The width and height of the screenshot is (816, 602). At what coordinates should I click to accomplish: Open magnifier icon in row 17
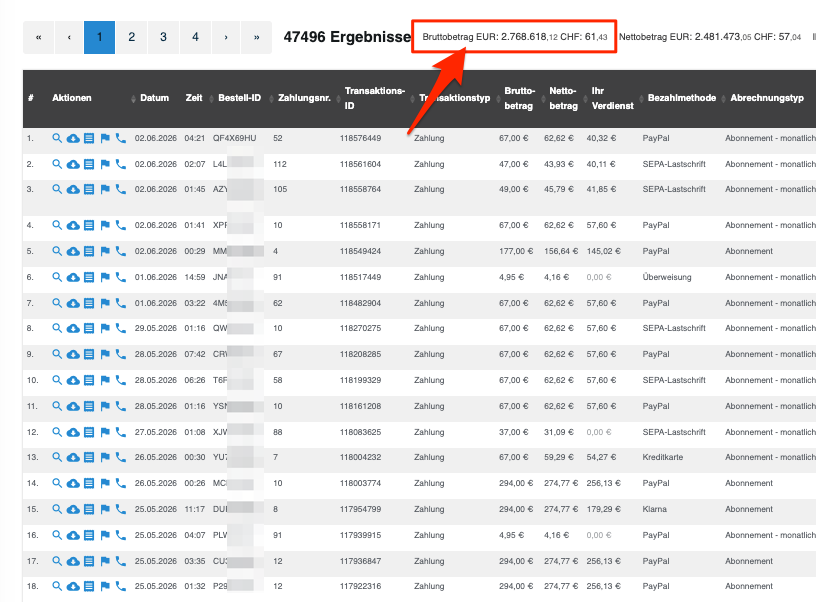pyautogui.click(x=57, y=561)
